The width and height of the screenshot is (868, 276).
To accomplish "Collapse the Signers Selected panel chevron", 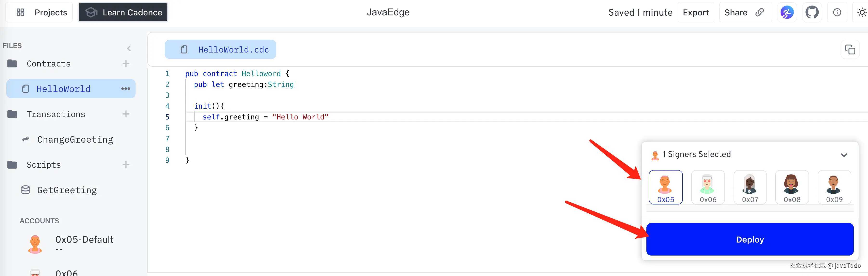I will [x=843, y=155].
